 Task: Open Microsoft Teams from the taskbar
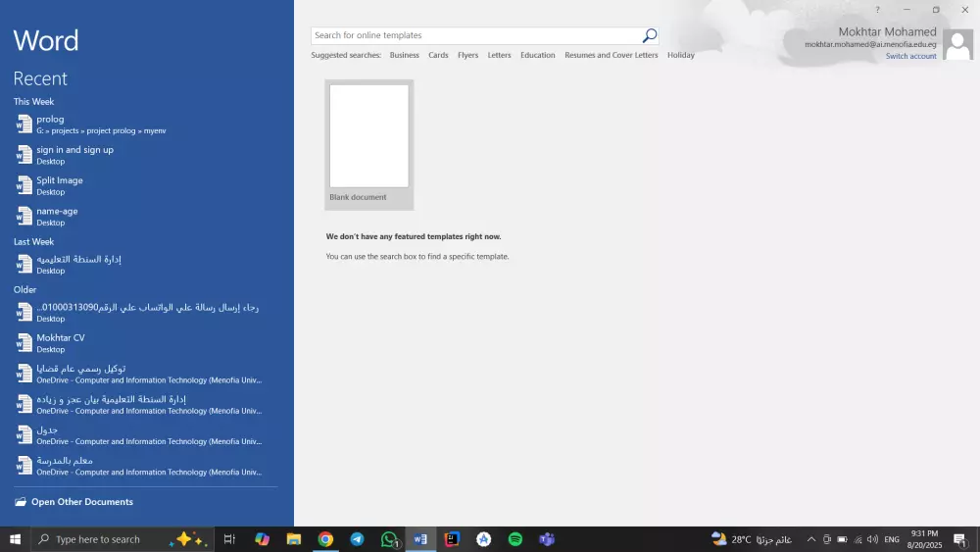click(547, 539)
